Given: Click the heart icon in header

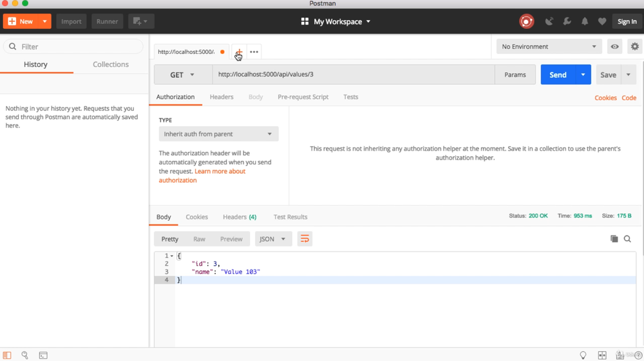Looking at the screenshot, I should click(x=602, y=21).
